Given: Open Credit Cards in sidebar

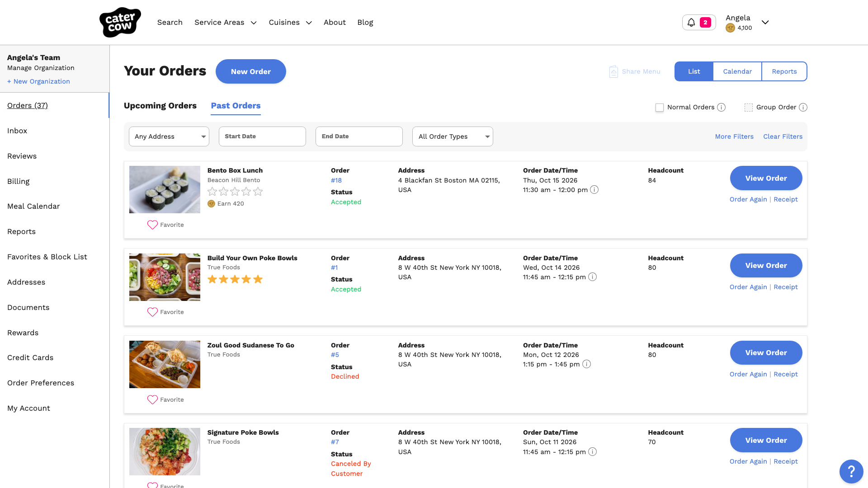Looking at the screenshot, I should tap(30, 358).
